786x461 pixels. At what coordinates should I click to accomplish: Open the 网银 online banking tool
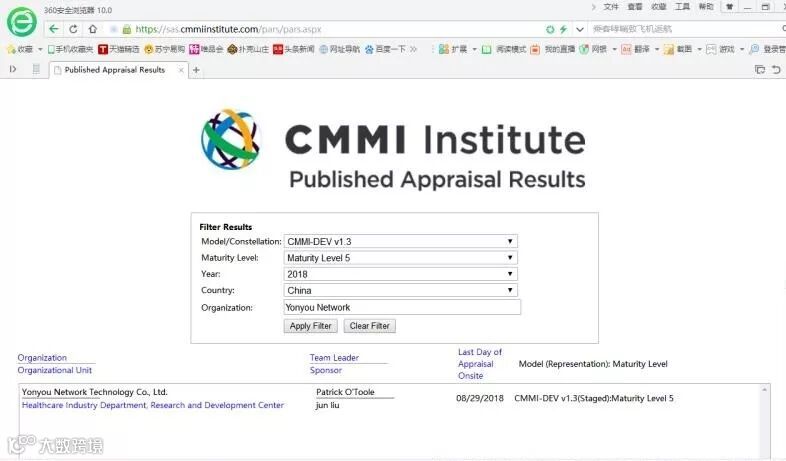[593, 49]
